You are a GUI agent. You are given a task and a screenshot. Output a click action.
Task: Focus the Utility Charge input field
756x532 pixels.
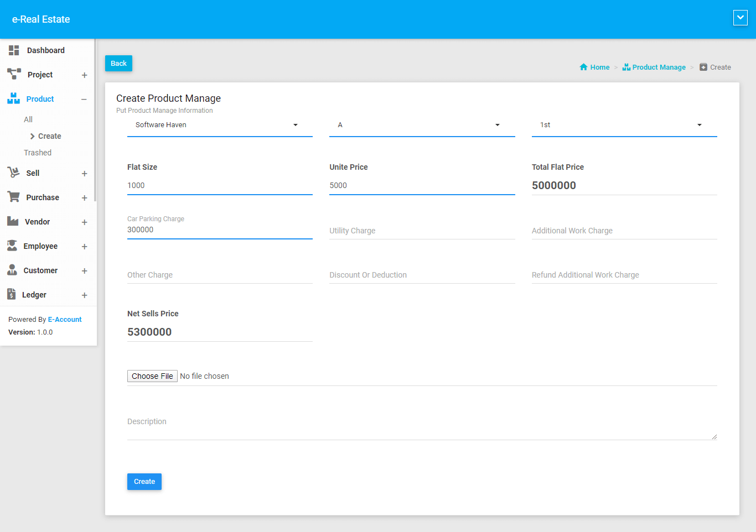click(x=422, y=231)
